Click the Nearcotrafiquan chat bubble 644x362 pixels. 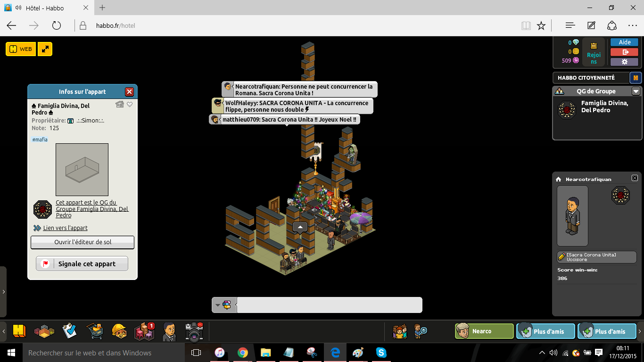[x=300, y=90]
